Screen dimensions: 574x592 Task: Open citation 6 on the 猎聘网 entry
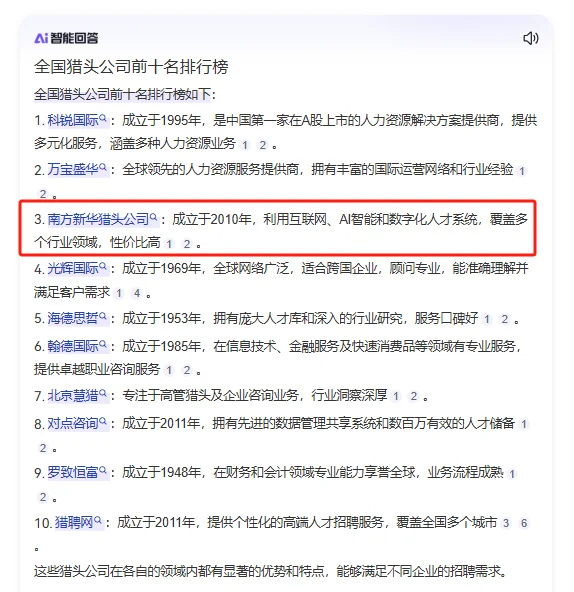[524, 523]
